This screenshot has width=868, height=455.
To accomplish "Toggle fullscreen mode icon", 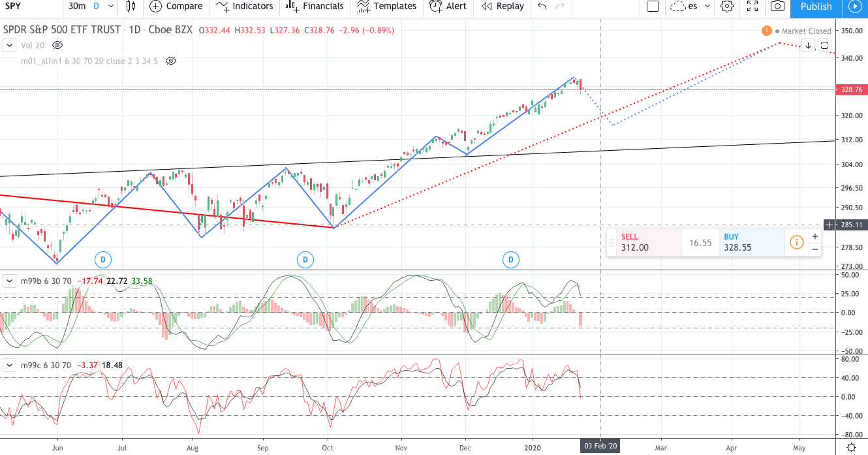I will point(752,6).
